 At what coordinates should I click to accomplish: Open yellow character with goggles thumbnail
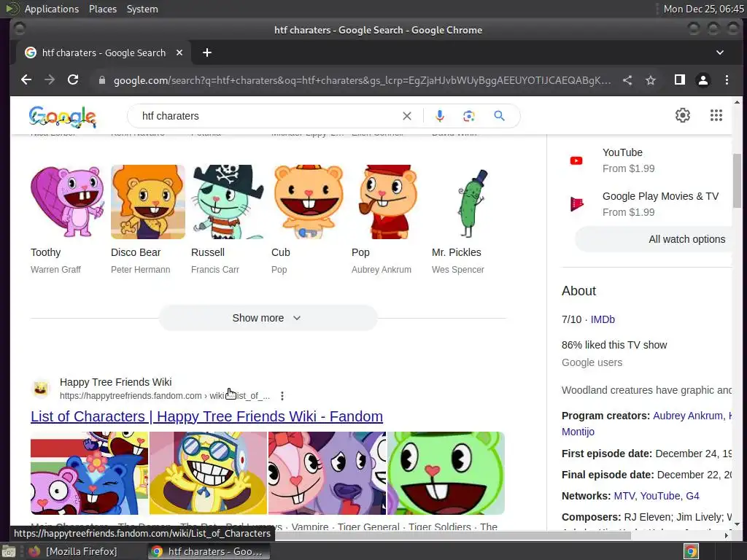click(208, 472)
